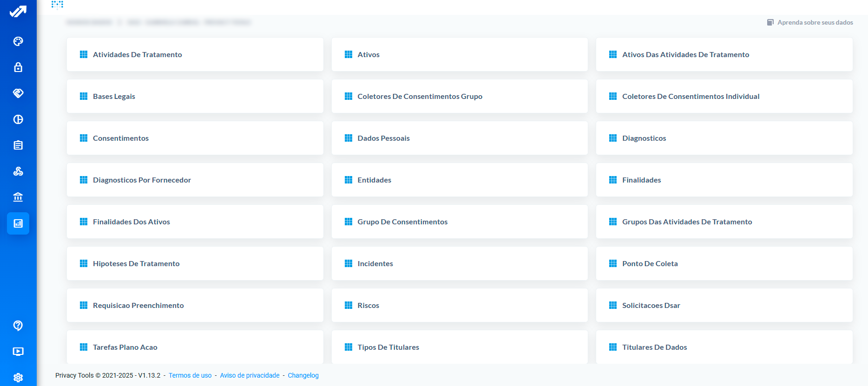Click the Changelog footer link
Viewport: 868px width, 386px height.
(x=303, y=375)
